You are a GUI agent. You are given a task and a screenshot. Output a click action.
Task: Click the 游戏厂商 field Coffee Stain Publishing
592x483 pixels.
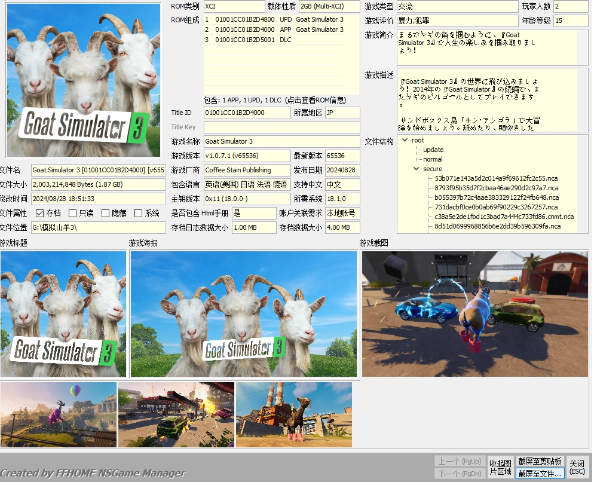247,170
